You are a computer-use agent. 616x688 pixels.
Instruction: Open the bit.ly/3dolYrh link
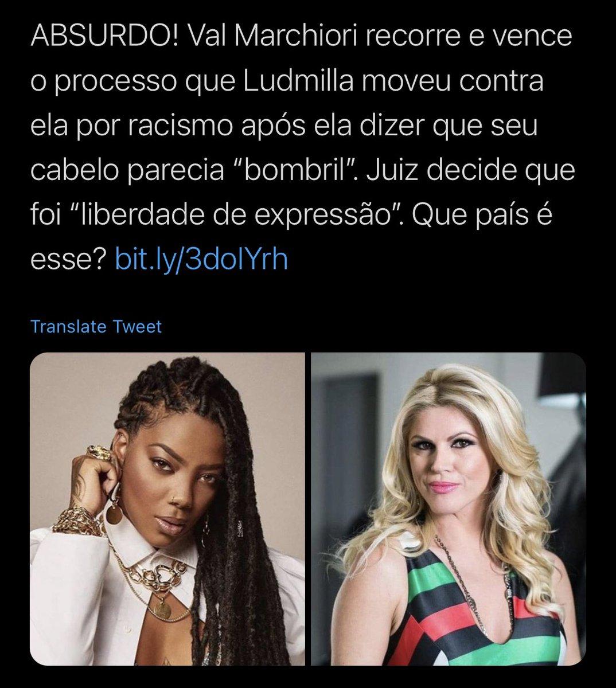tap(201, 260)
